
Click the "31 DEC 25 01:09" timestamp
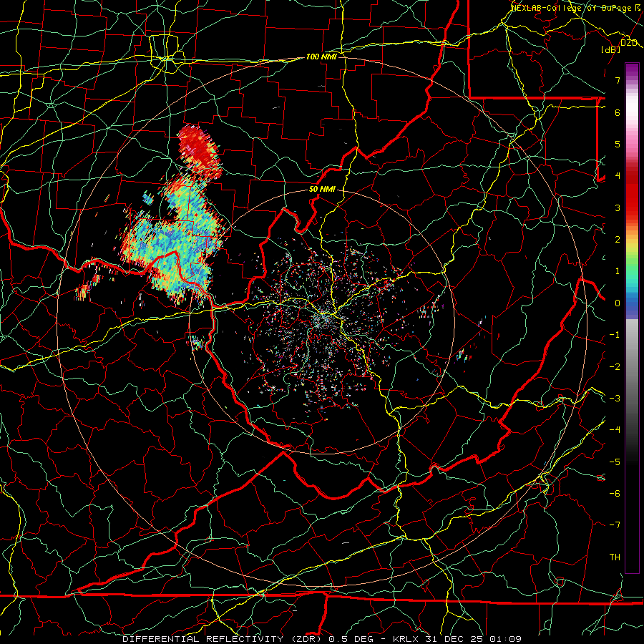click(x=473, y=639)
